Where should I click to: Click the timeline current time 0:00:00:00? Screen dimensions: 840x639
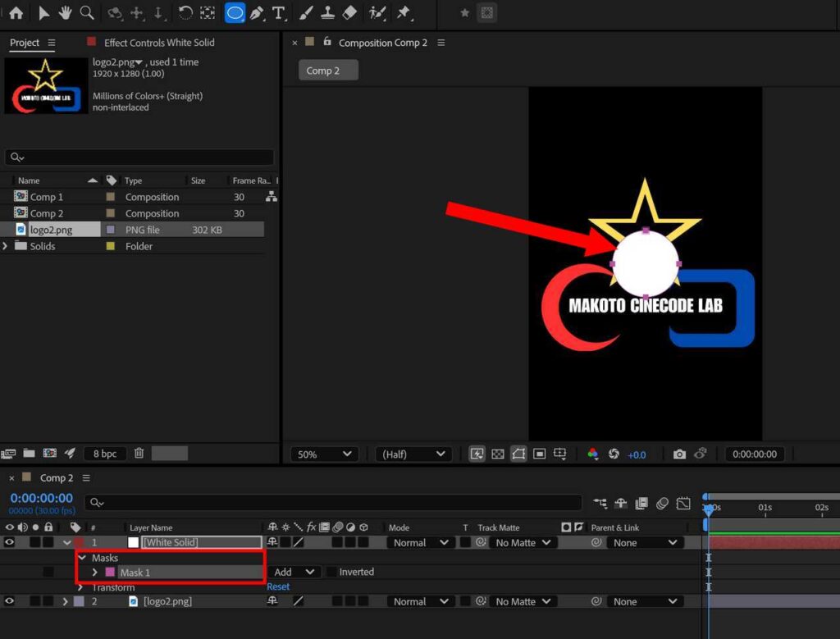[x=41, y=498]
